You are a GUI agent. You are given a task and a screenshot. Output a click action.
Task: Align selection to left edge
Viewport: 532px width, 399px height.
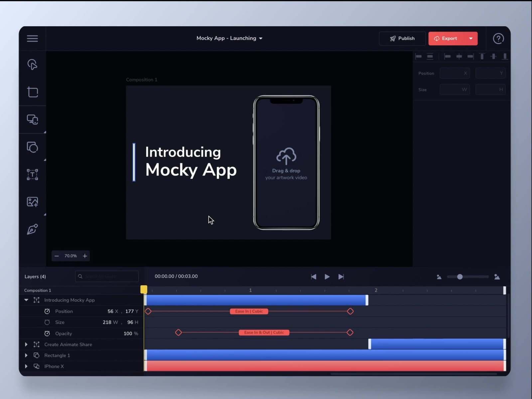tap(447, 56)
